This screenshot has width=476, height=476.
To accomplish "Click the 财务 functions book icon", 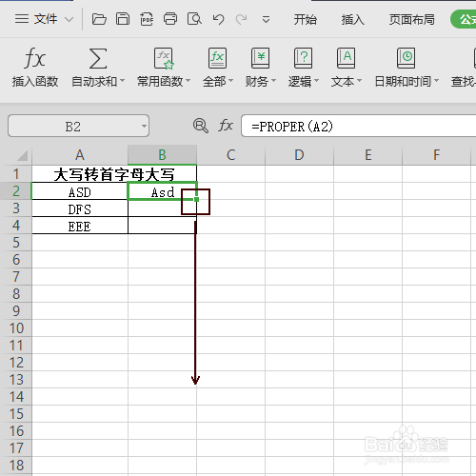I will coord(260,58).
